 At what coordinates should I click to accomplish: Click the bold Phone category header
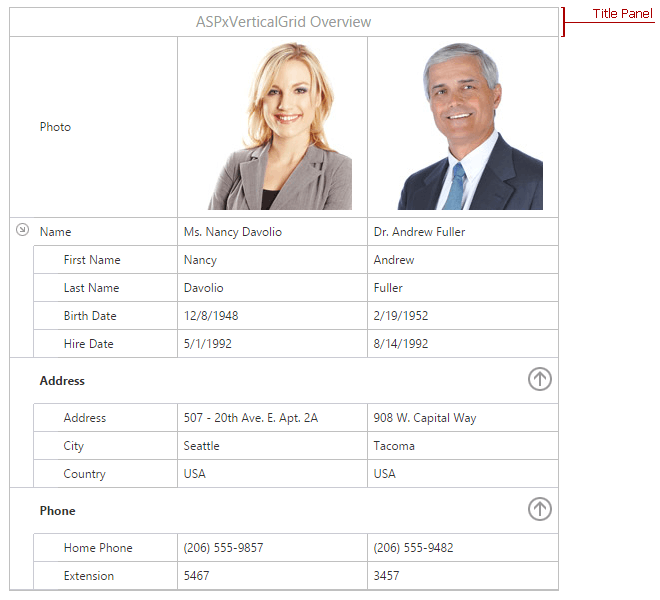point(58,511)
